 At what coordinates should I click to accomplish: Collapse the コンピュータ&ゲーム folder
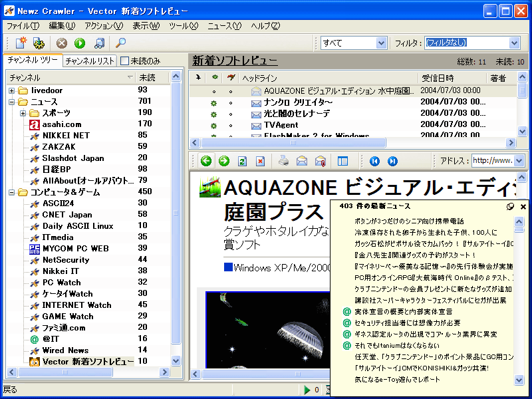coord(11,192)
